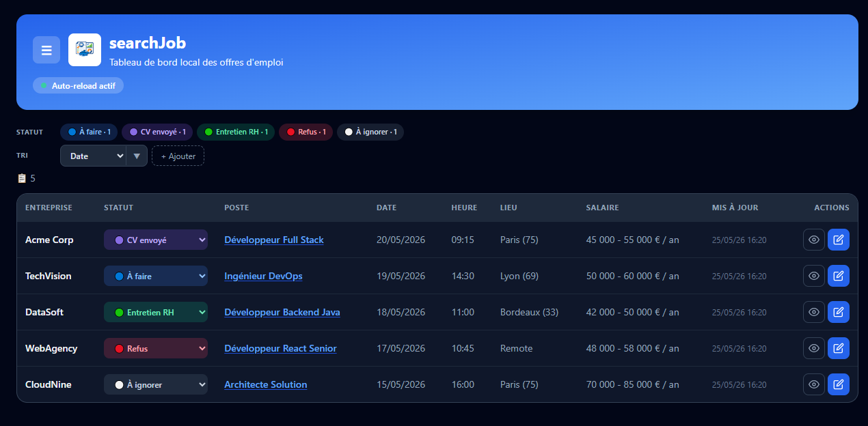
Task: Click the Lyon (69) location cell
Action: (519, 276)
